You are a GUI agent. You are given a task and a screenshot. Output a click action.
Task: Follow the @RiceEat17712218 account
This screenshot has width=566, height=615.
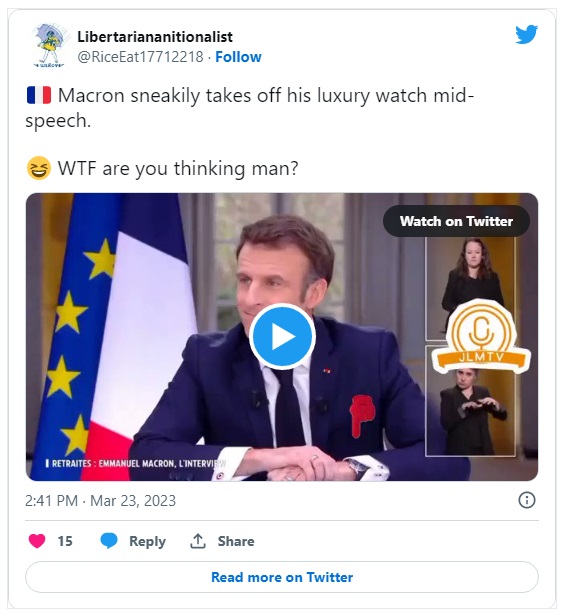238,57
